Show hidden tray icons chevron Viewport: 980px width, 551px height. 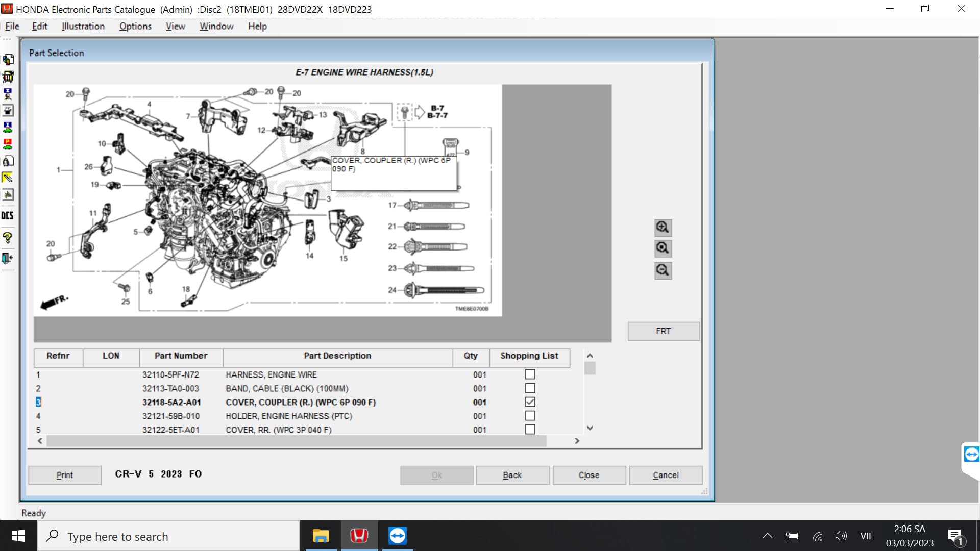click(767, 536)
